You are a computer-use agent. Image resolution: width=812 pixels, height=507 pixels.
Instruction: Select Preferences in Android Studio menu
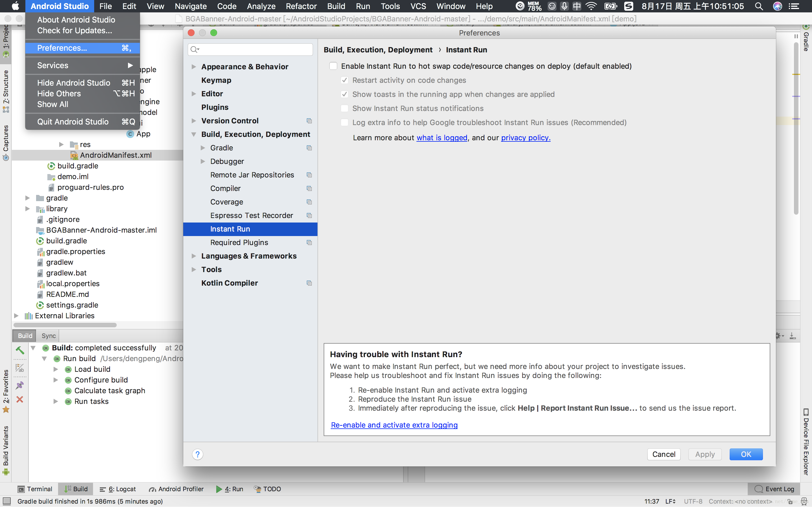(62, 48)
